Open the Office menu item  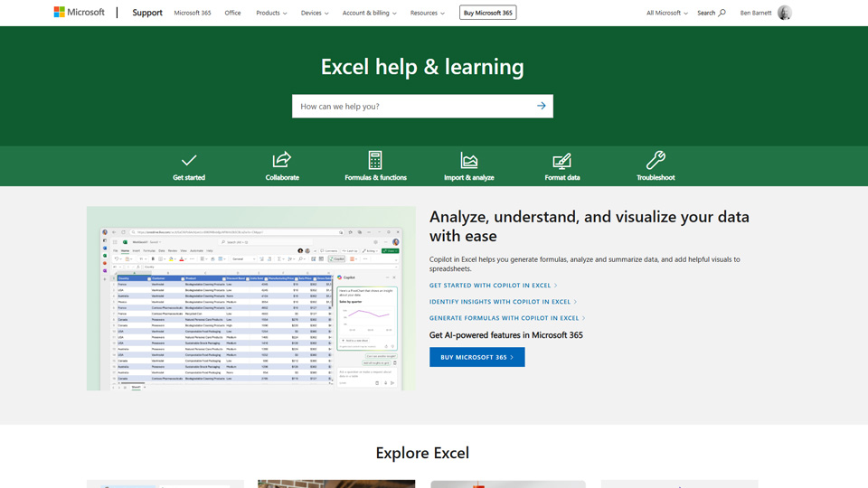coord(232,13)
